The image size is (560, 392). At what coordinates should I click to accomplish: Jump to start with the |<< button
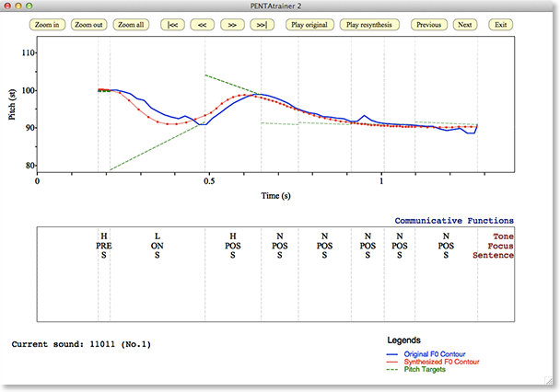pos(172,25)
